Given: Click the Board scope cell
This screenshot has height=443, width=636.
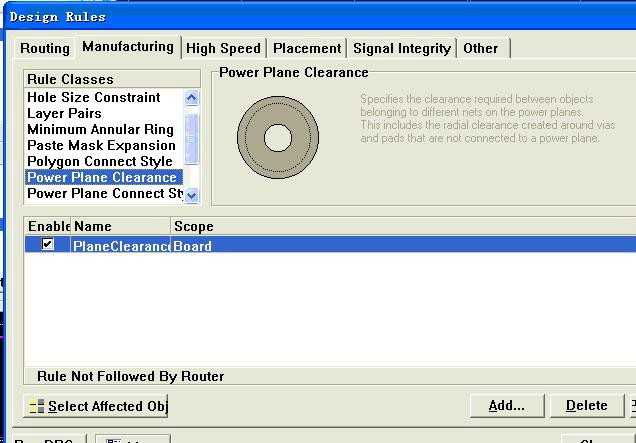Looking at the screenshot, I should [403, 246].
